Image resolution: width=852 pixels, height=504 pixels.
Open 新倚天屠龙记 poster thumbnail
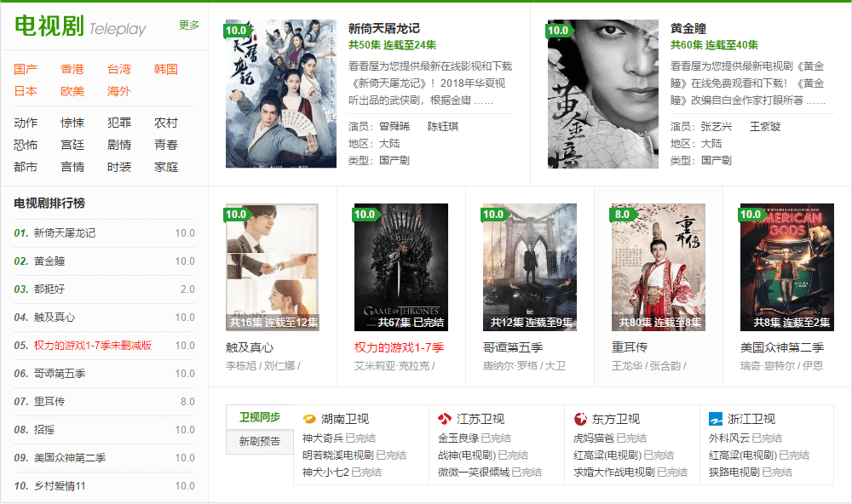pos(281,94)
